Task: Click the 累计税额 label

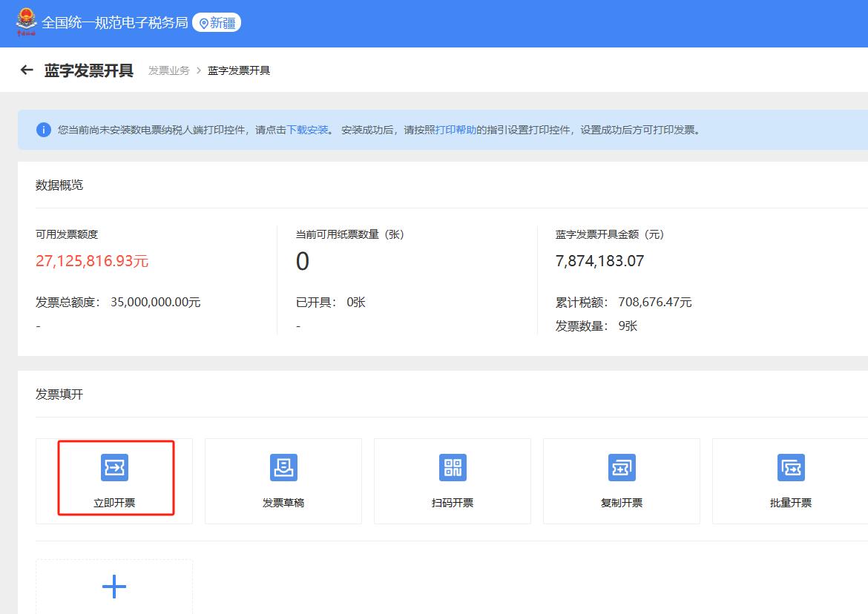Action: 580,302
